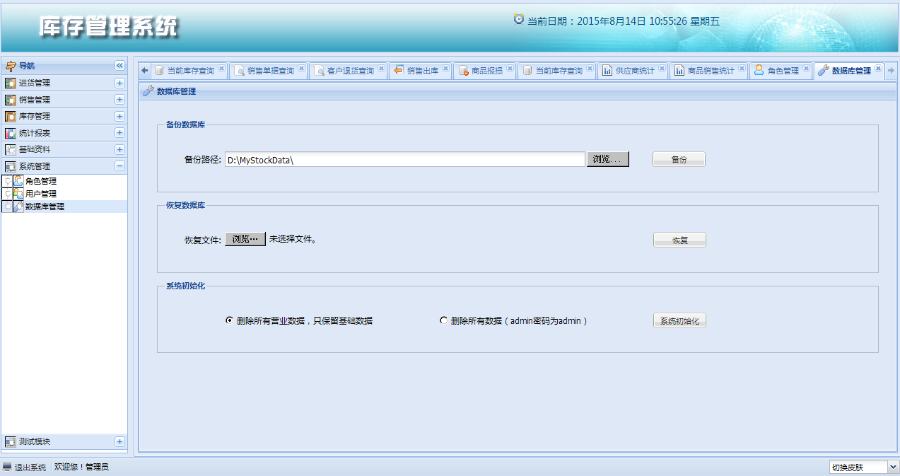
Task: Click the 统计报表 module icon
Action: point(10,133)
